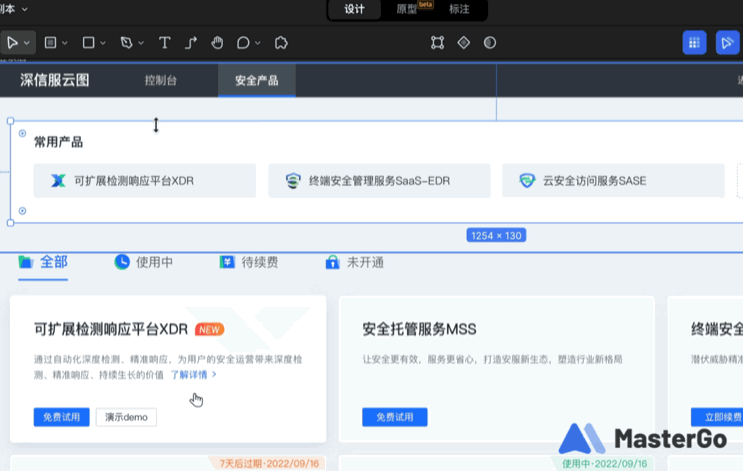Click the NEW badge on XDR card
This screenshot has width=743, height=471.
209,329
